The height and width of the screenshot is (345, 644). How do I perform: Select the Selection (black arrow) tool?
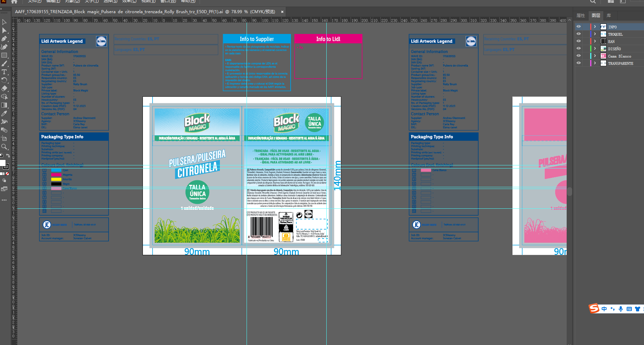[4, 22]
